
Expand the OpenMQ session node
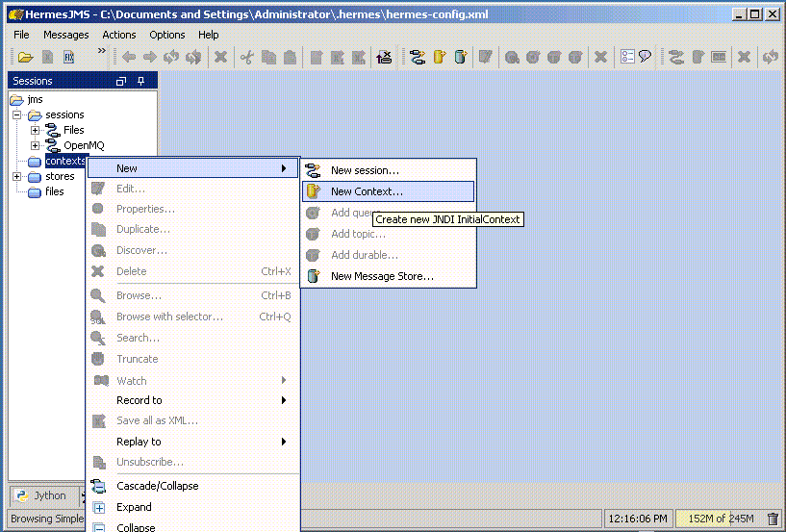click(x=36, y=145)
